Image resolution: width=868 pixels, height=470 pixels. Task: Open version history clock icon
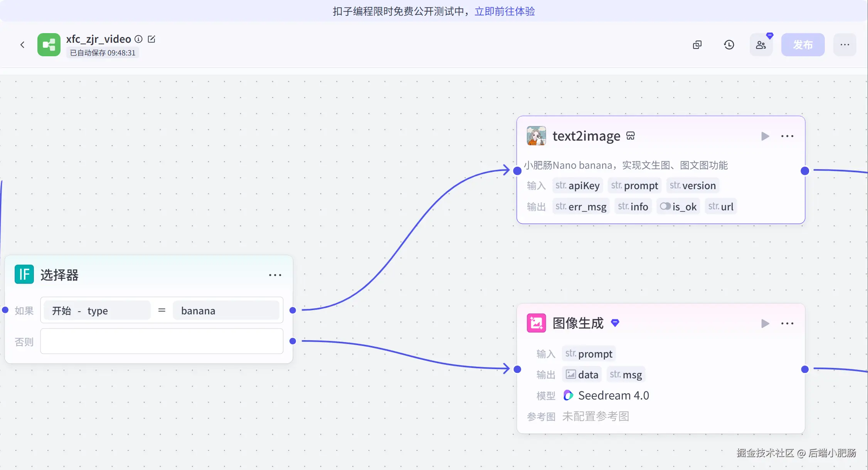coord(729,45)
